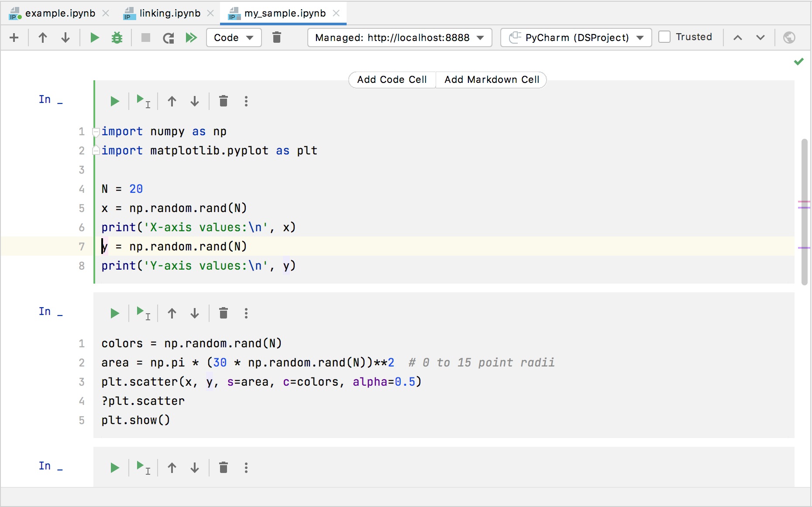Click 'plt.scatter(x, y, s=area' line
The width and height of the screenshot is (812, 507).
coord(261,382)
